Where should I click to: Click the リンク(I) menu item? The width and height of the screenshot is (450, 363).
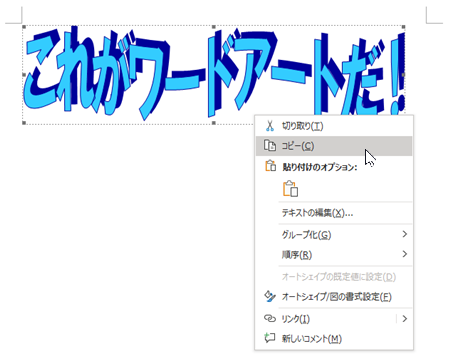pyautogui.click(x=334, y=319)
